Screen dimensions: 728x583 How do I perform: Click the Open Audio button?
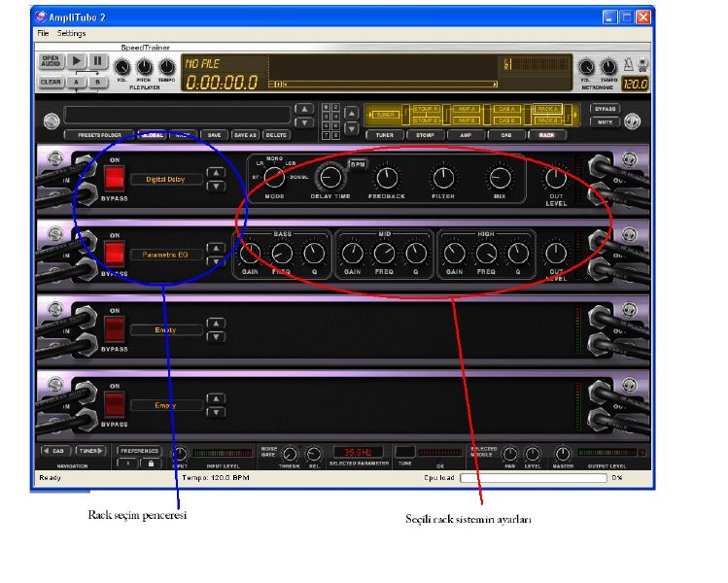click(51, 61)
